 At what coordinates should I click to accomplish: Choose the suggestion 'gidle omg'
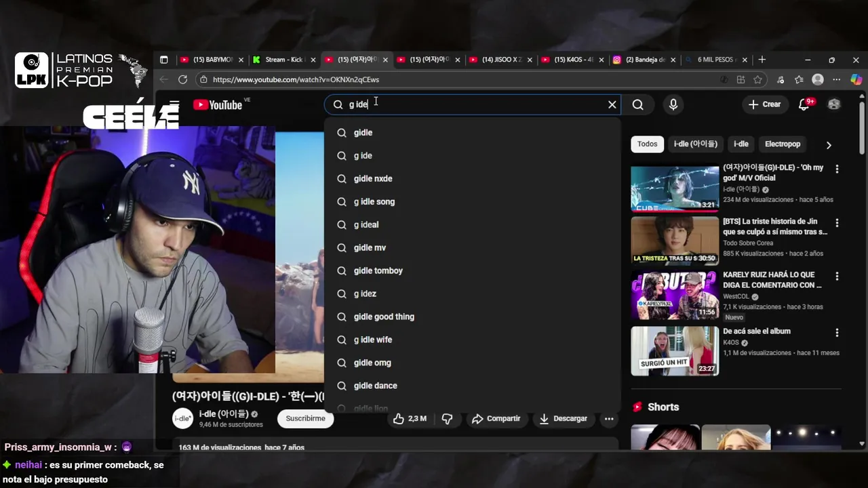(x=472, y=363)
